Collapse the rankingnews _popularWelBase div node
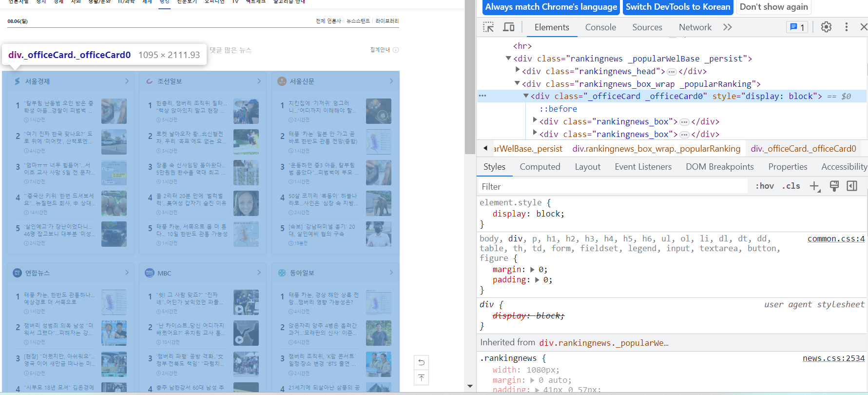868x395 pixels. pyautogui.click(x=508, y=58)
